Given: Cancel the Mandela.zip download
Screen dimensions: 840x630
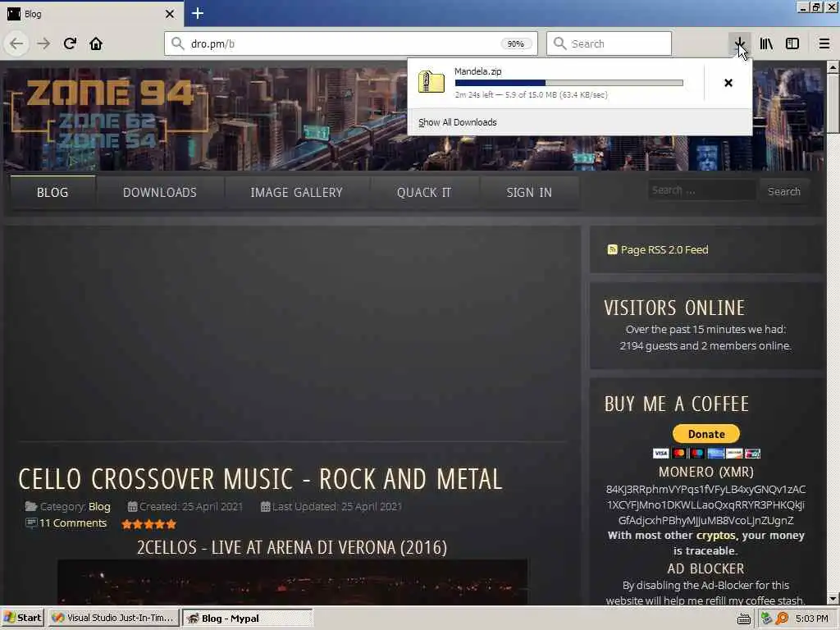Looking at the screenshot, I should [728, 83].
